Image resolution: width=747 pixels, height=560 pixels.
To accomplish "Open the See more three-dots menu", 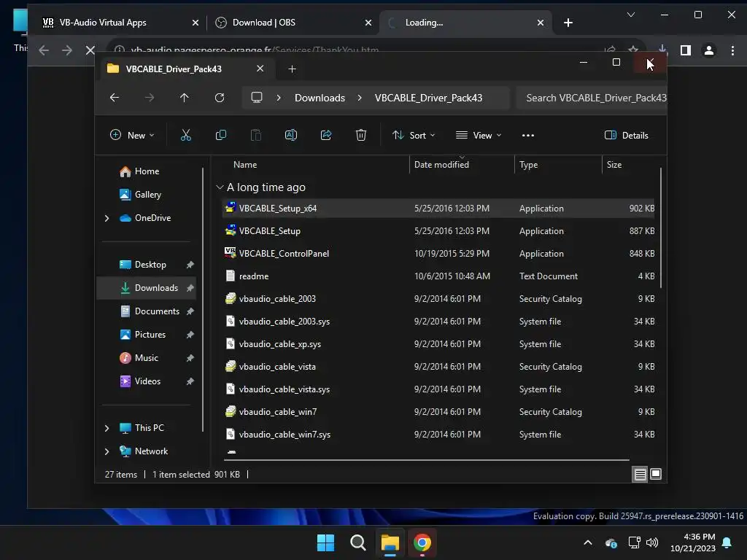I will coord(528,135).
